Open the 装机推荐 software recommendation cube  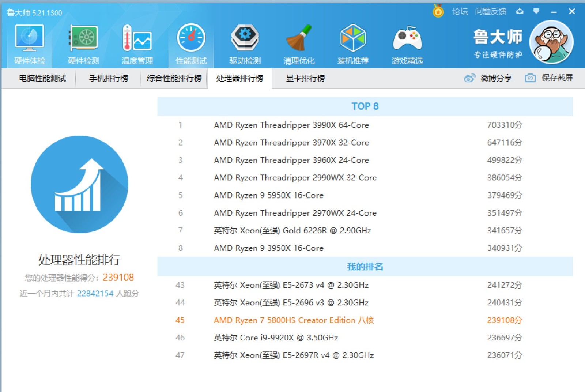pos(353,45)
